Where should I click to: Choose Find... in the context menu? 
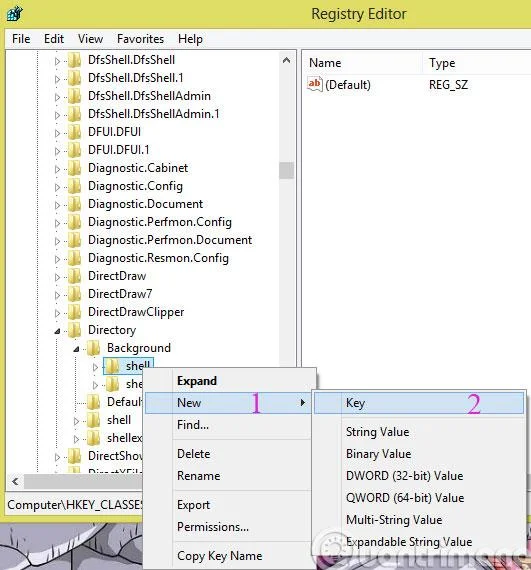coord(228,425)
